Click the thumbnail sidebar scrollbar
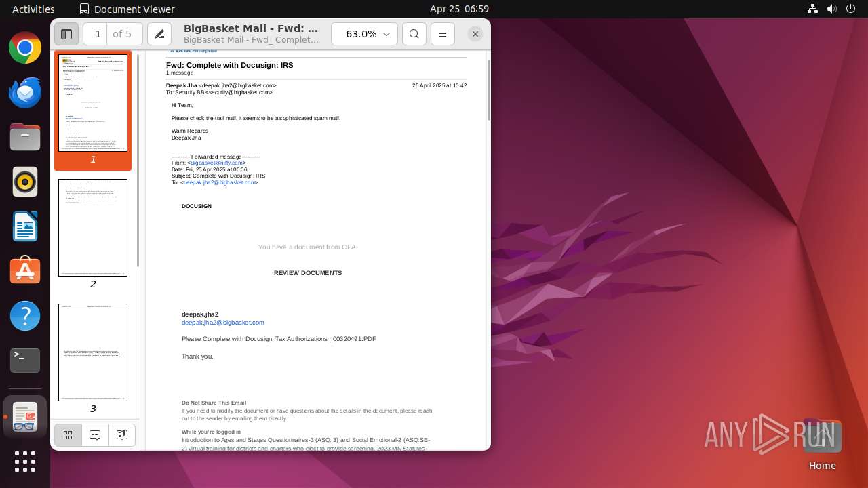Image resolution: width=868 pixels, height=488 pixels. 139,160
